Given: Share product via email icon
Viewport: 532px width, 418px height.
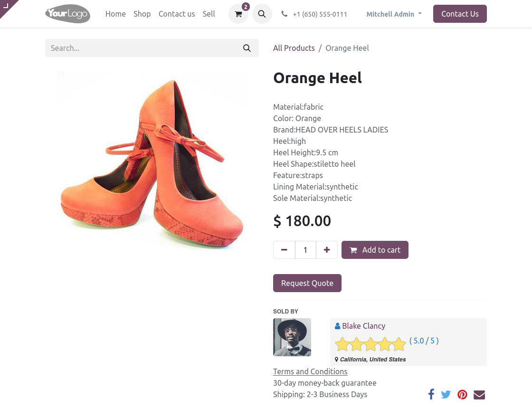Looking at the screenshot, I should 479,395.
